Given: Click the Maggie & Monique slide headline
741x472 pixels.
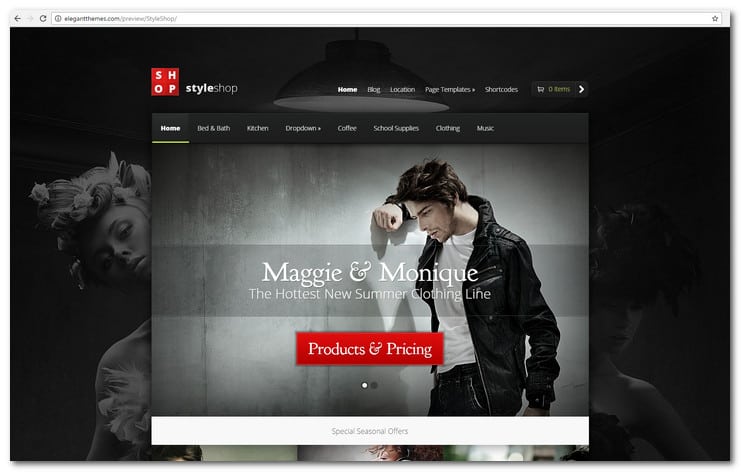Looking at the screenshot, I should pyautogui.click(x=369, y=272).
